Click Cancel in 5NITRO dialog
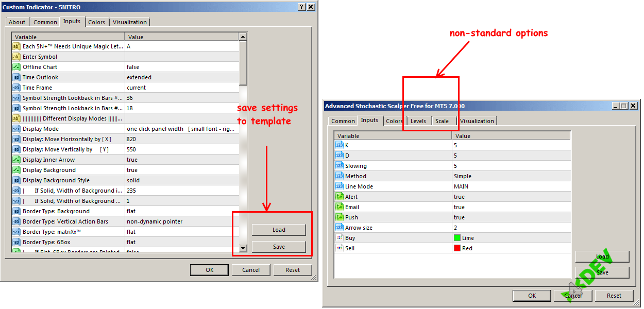This screenshot has height=309, width=644. tap(251, 270)
